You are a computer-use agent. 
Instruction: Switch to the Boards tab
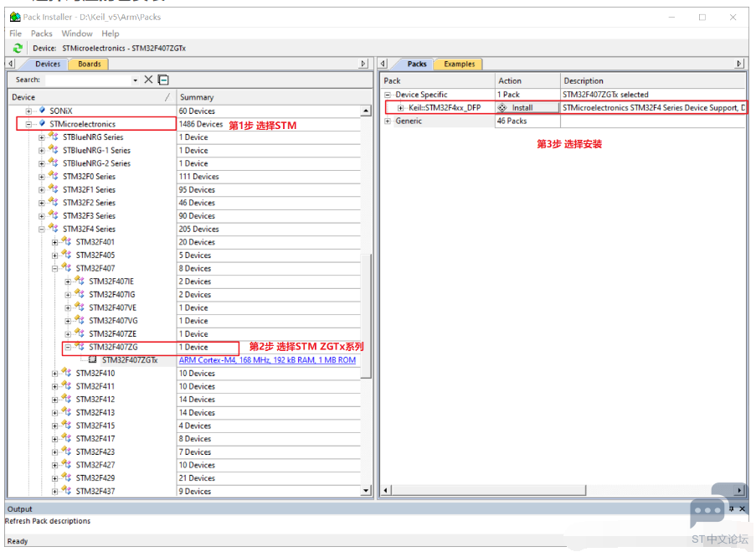click(90, 64)
